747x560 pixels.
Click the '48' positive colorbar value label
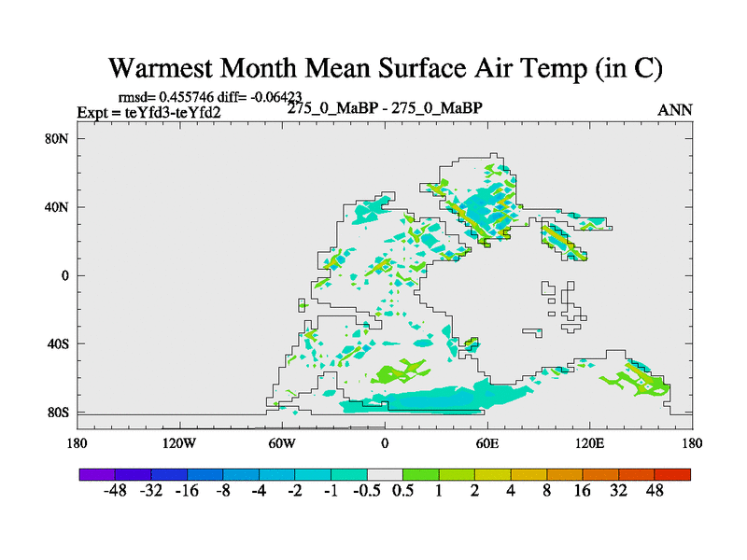(654, 491)
